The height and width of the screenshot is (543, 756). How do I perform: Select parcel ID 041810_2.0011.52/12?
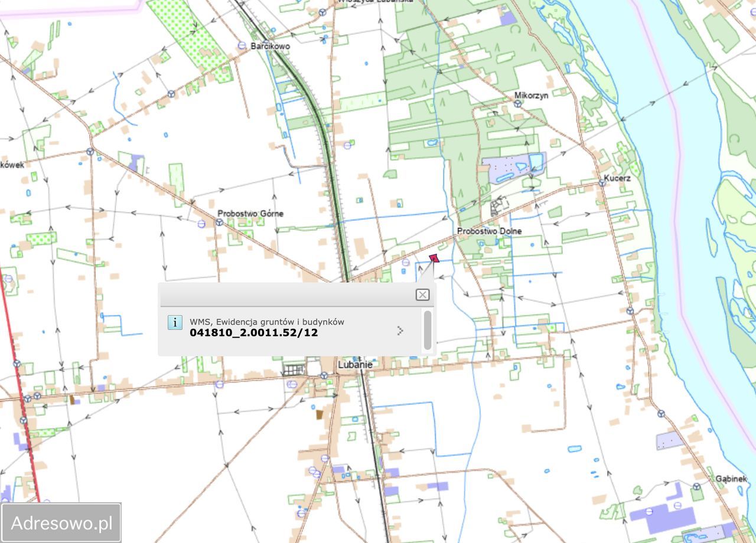pos(254,333)
